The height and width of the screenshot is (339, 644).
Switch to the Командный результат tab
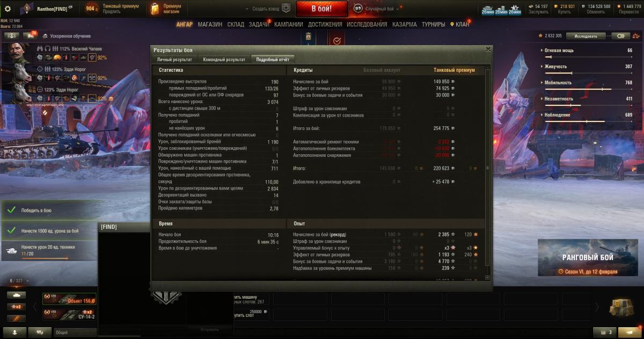click(224, 59)
